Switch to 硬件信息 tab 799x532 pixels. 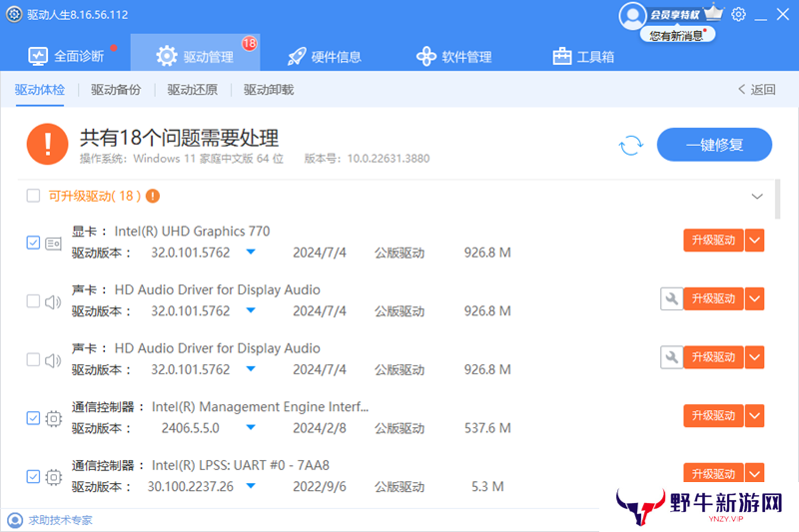pos(325,57)
